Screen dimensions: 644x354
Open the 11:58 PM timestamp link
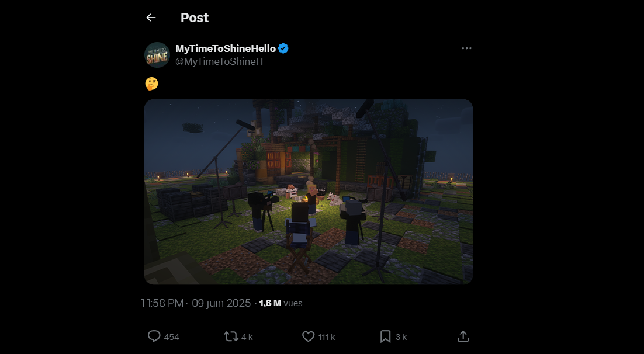162,303
